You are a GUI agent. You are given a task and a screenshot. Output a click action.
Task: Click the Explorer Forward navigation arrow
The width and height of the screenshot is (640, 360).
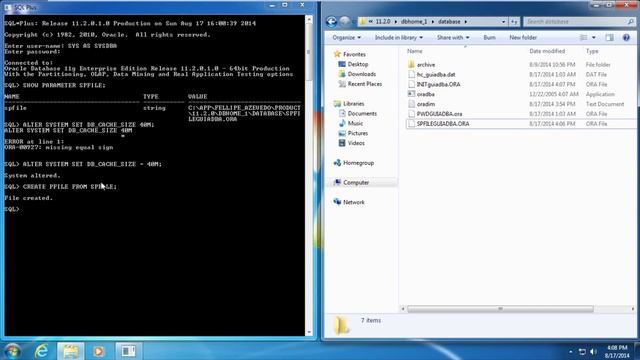click(x=344, y=22)
